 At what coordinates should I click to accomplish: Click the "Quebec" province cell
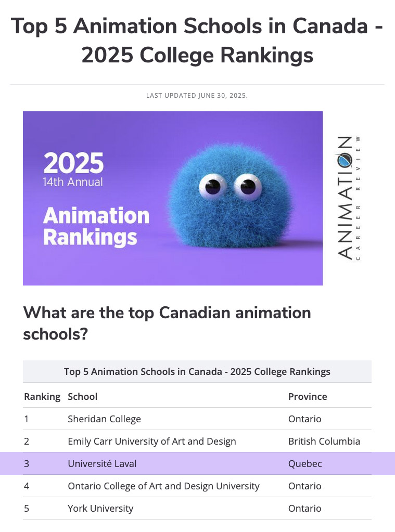coord(305,463)
